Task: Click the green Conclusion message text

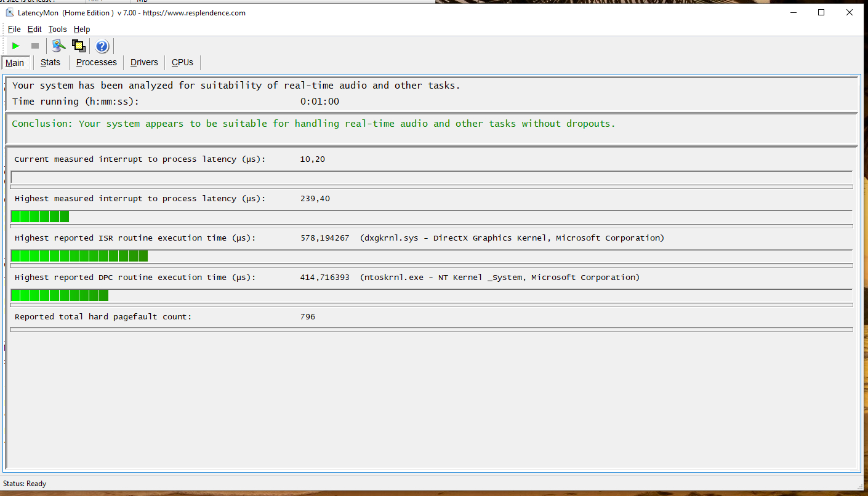Action: [313, 124]
